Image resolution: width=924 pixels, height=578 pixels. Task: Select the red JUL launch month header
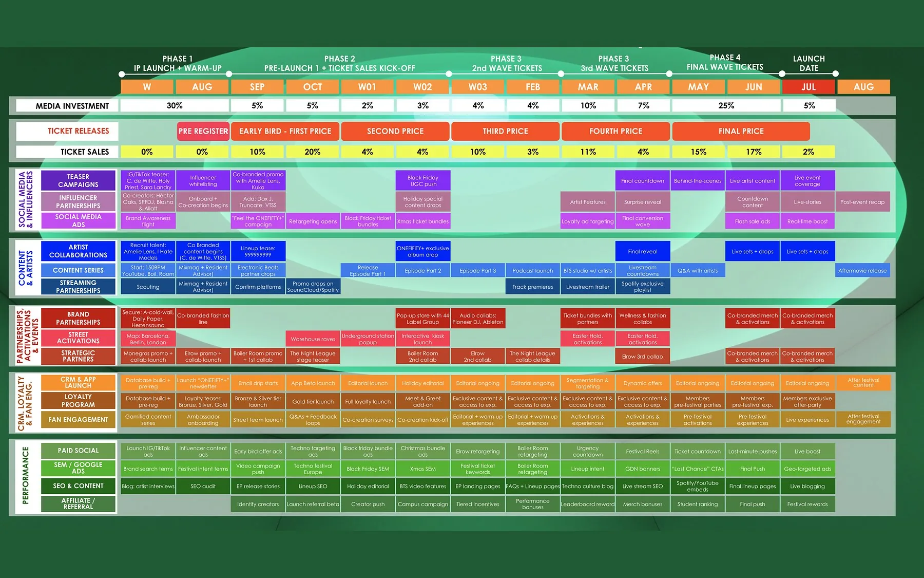[808, 87]
